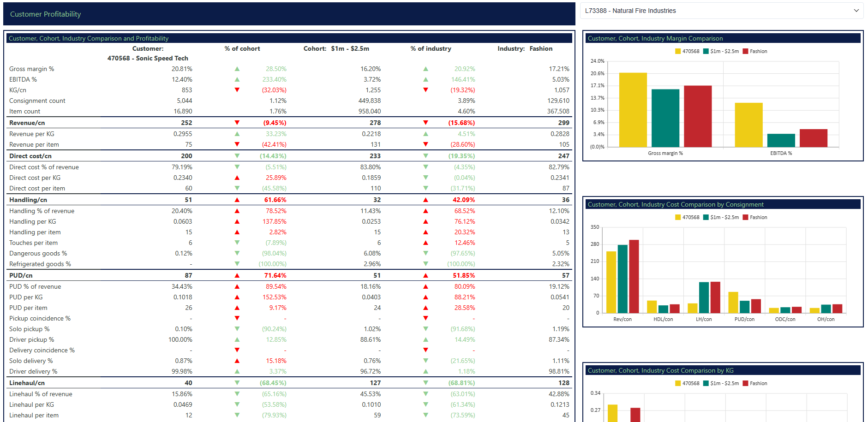Click Fashion red swatch in Margin Comparison legend
The image size is (868, 422).
[x=745, y=51]
